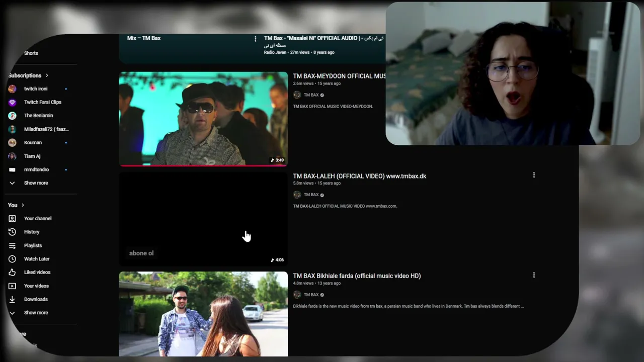Play the TM BAX-MEYDOON video thumbnail
Image resolution: width=644 pixels, height=362 pixels.
203,119
